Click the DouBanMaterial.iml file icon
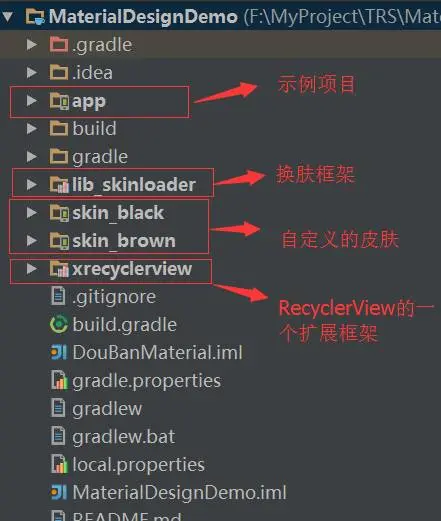 coord(59,352)
